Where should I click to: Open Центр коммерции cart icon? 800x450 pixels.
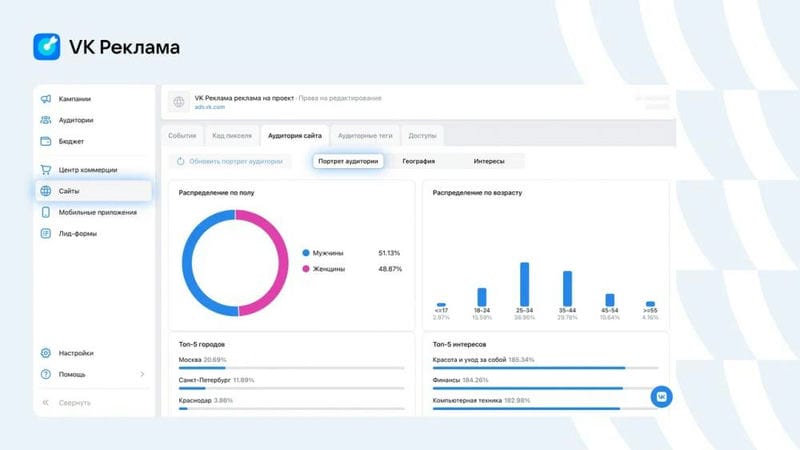[45, 169]
